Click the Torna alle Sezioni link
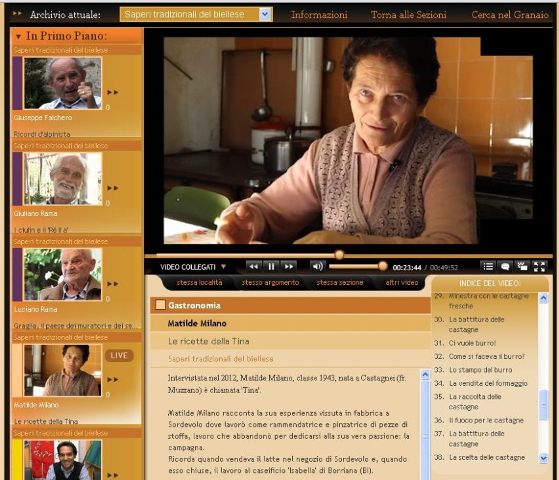This screenshot has width=559, height=480. tap(409, 15)
